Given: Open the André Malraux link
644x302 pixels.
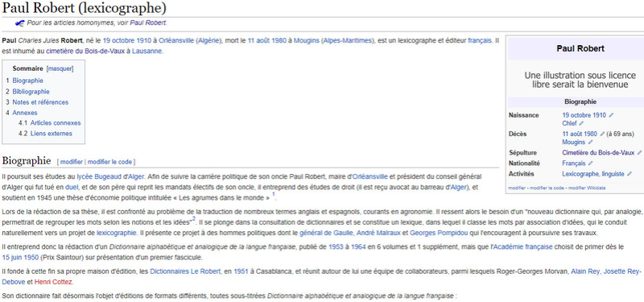Looking at the screenshot, I should point(378,233).
